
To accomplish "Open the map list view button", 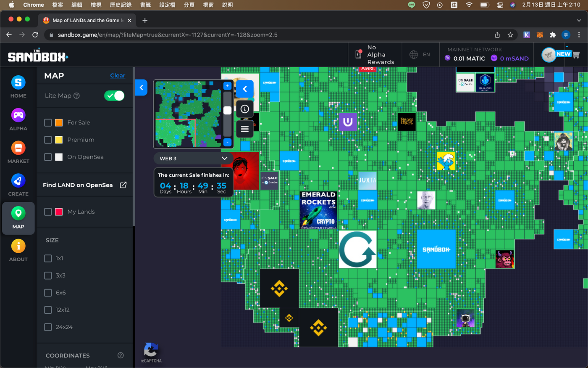I will (x=245, y=129).
